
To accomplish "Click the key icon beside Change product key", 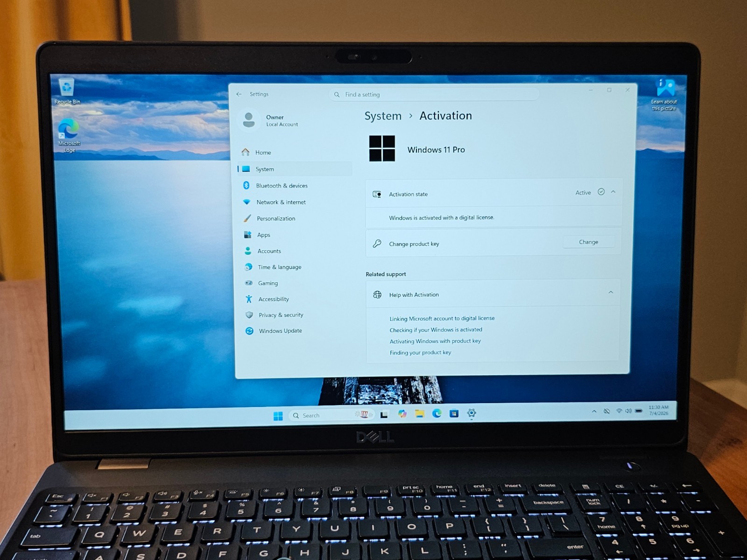I will point(377,244).
